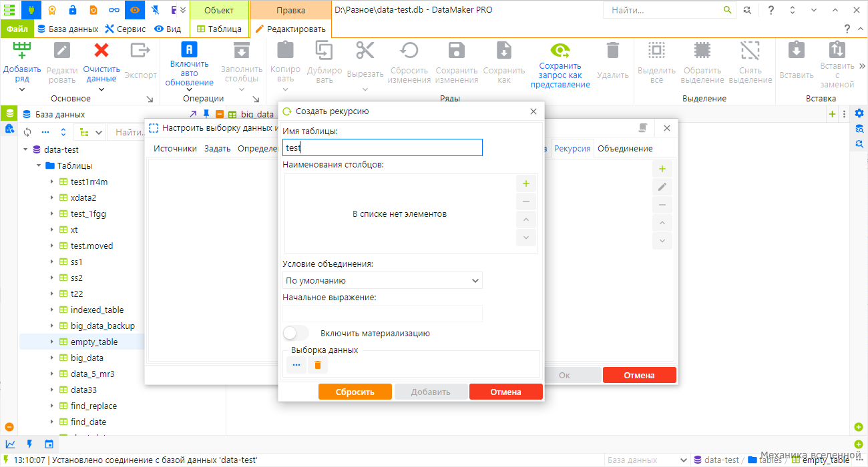Click Сохранить запрос как представление icon
Viewport: 868px width, 467px height.
point(560,50)
